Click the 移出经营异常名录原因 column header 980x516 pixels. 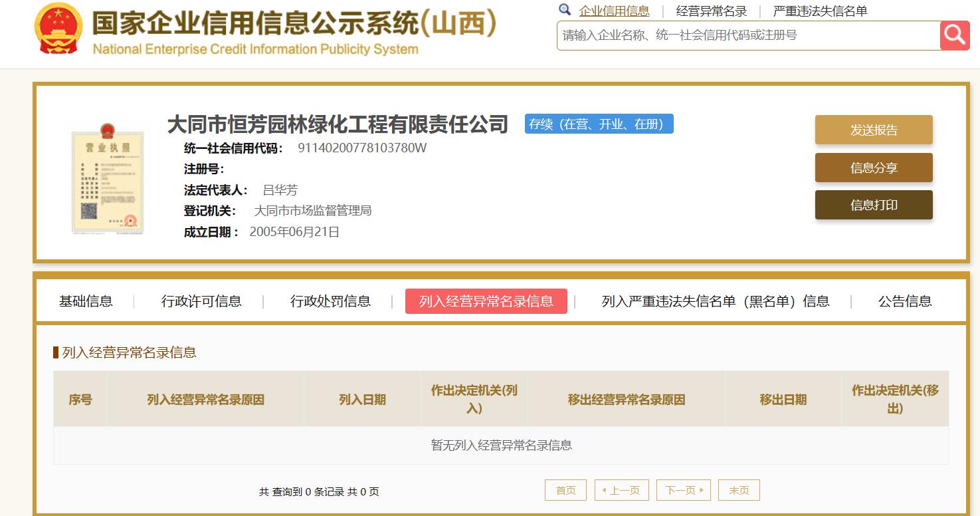627,399
